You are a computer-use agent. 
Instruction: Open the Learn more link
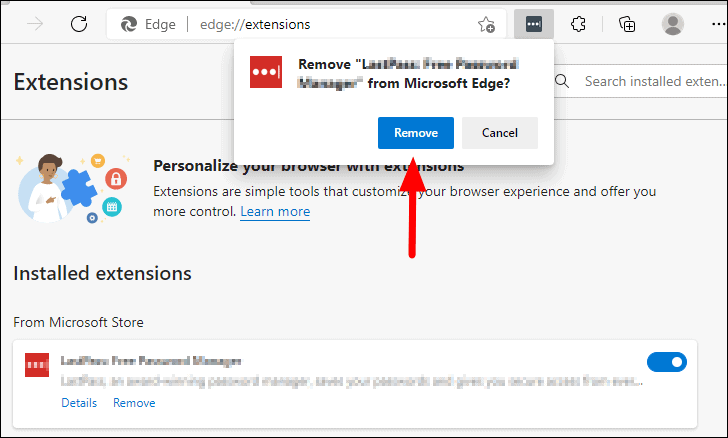[275, 212]
